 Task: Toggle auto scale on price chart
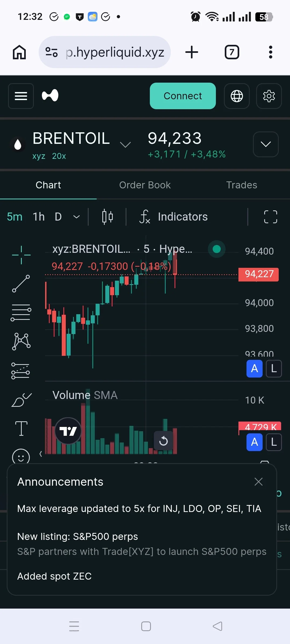tap(255, 369)
